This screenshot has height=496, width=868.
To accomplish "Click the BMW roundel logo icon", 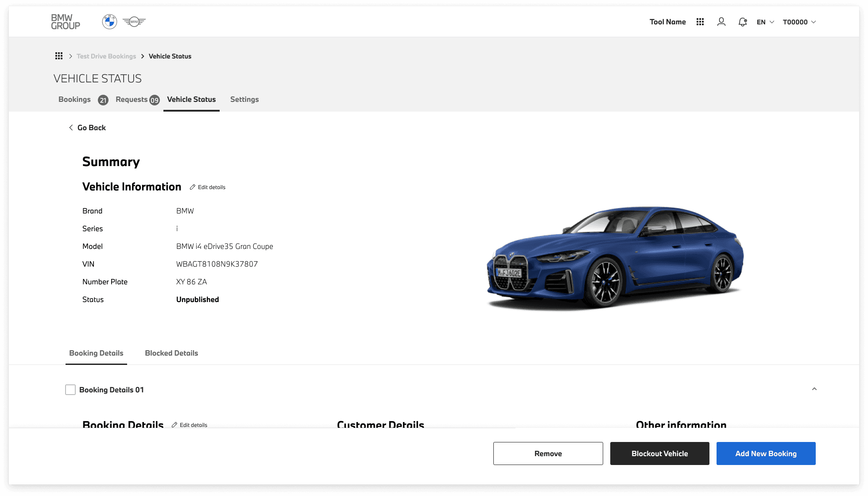I will coord(109,22).
